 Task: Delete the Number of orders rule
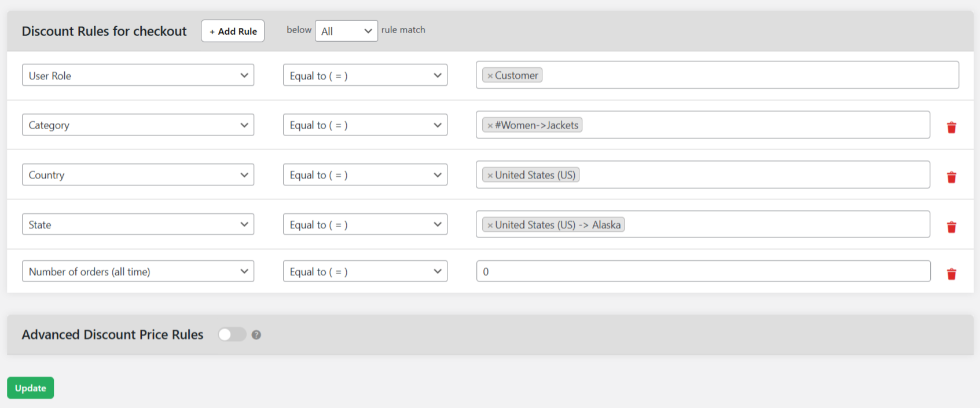(x=951, y=274)
